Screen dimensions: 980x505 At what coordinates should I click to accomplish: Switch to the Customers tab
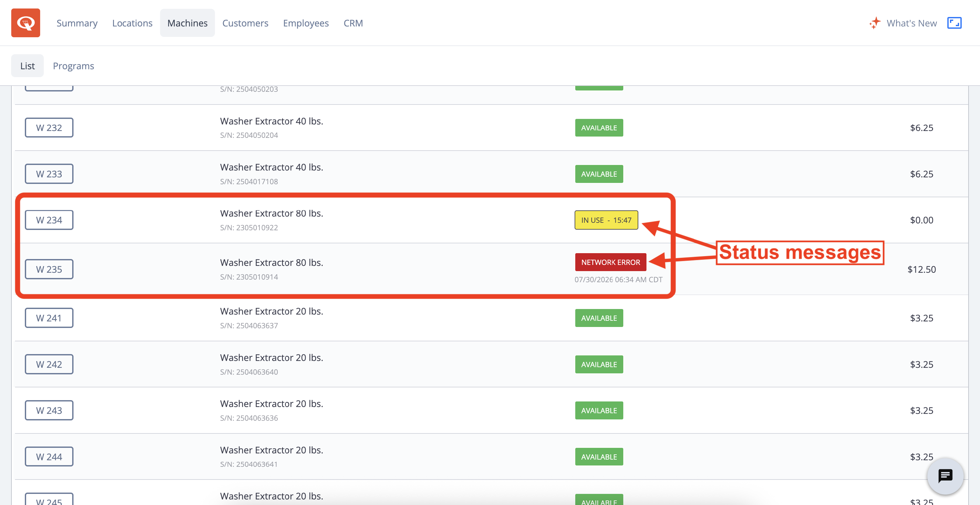pos(245,23)
